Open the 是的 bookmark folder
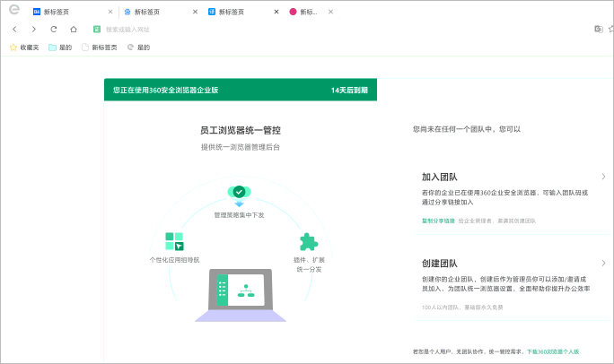 (60, 48)
